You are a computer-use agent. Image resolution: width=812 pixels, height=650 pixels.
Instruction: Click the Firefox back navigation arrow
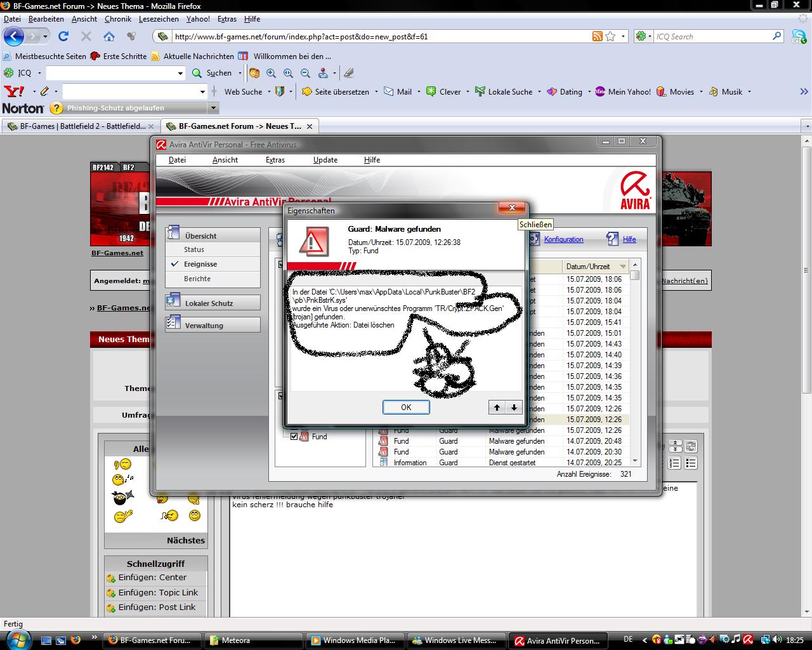tap(14, 36)
